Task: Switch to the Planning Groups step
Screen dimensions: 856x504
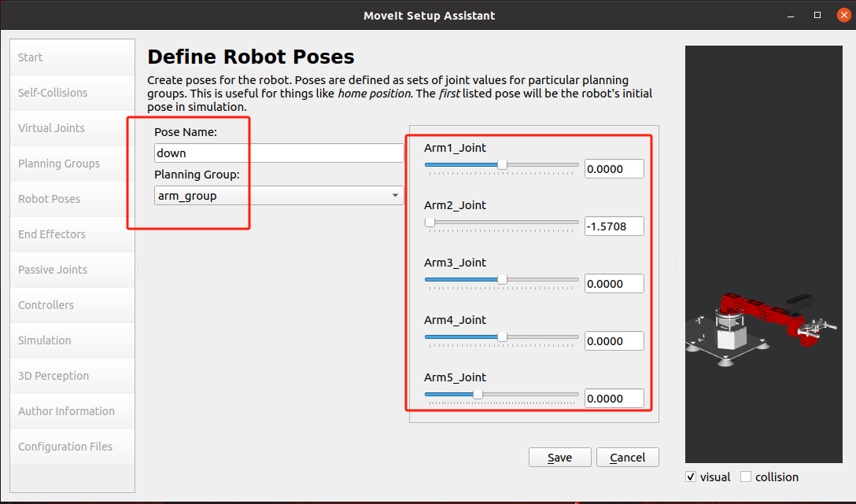Action: (x=72, y=164)
